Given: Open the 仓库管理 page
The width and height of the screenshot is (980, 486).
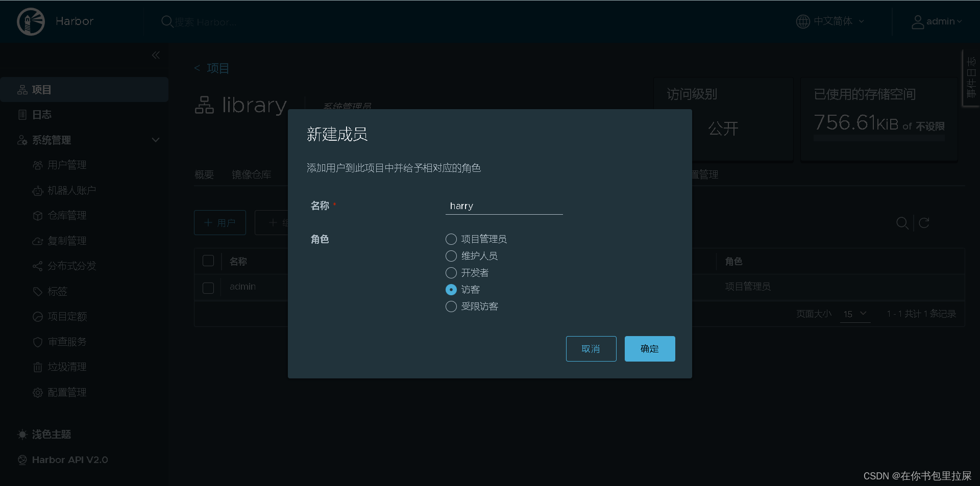Looking at the screenshot, I should [x=67, y=215].
